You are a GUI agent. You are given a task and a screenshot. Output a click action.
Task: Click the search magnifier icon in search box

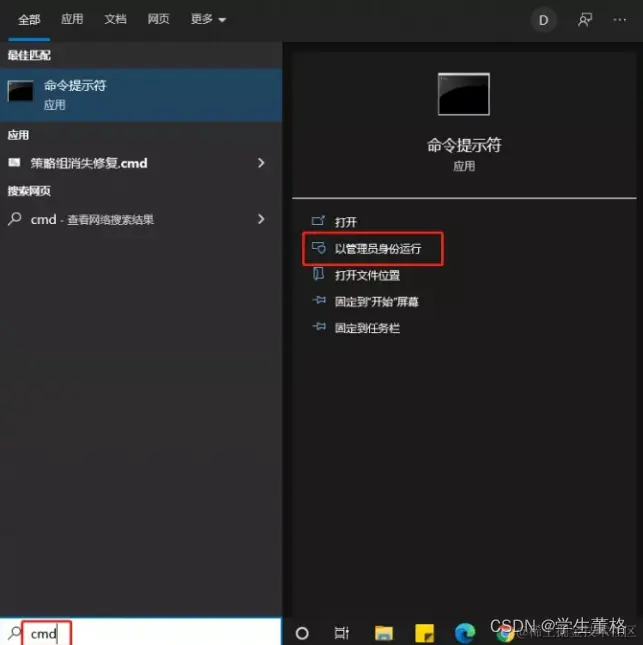point(14,633)
